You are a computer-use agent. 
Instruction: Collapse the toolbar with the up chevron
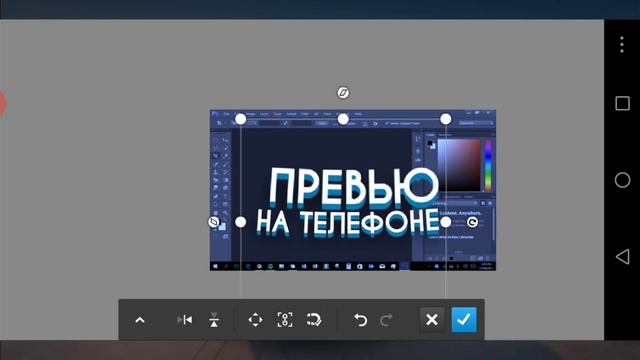[140, 320]
